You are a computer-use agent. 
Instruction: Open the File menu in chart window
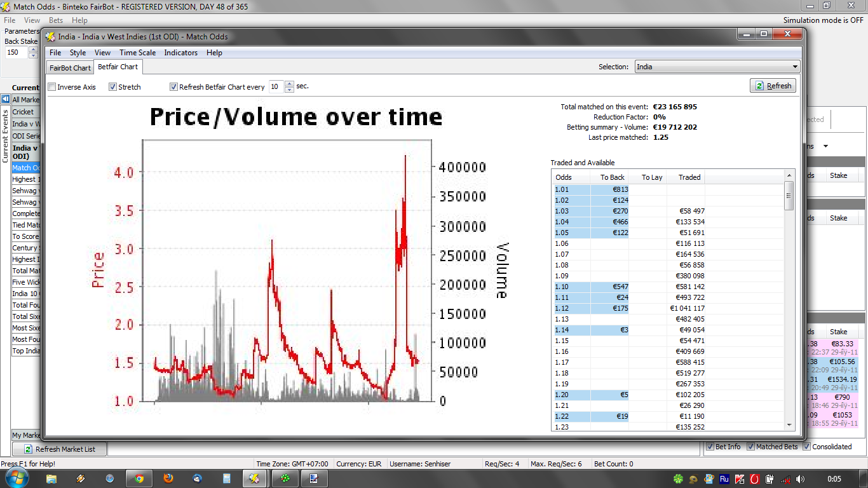click(x=55, y=53)
